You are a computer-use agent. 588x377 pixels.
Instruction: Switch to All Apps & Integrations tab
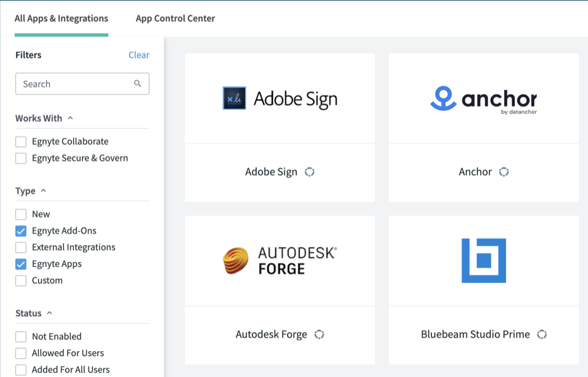(x=61, y=18)
